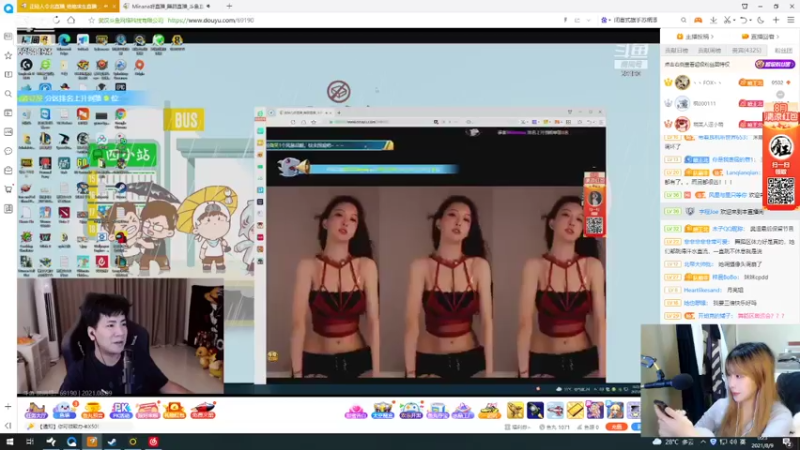Open the browser taskbar icon with Q logo
Image resolution: width=800 pixels, height=450 pixels.
point(71,442)
